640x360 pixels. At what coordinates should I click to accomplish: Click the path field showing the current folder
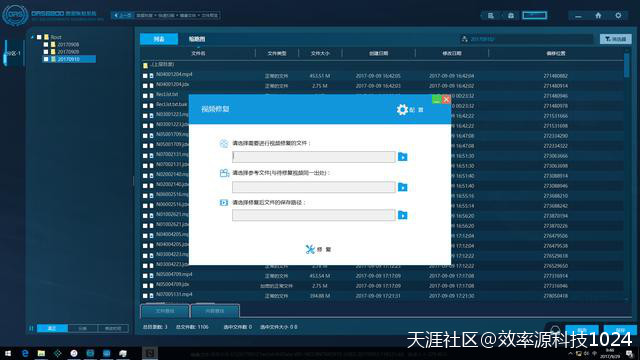point(527,39)
